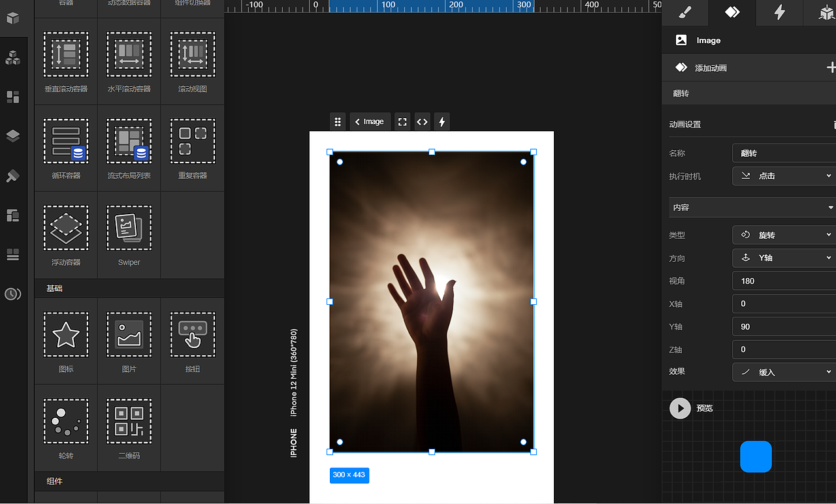This screenshot has height=504, width=836.
Task: Choose the 二维码 QR code component
Action: 129,421
